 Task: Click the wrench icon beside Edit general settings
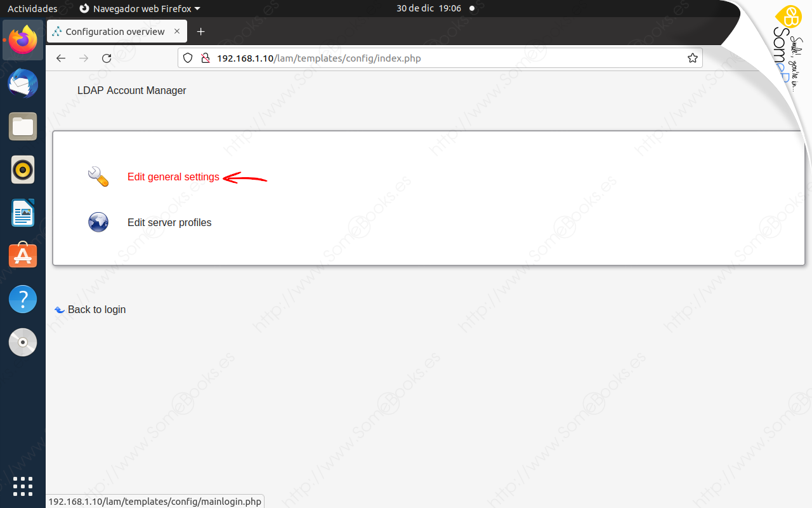click(x=98, y=177)
